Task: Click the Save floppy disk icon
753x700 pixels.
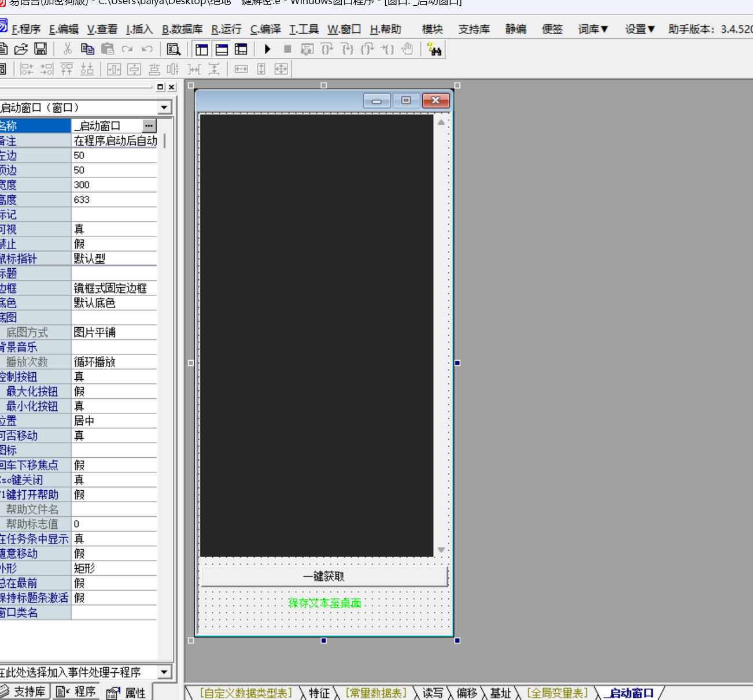Action: (x=40, y=49)
